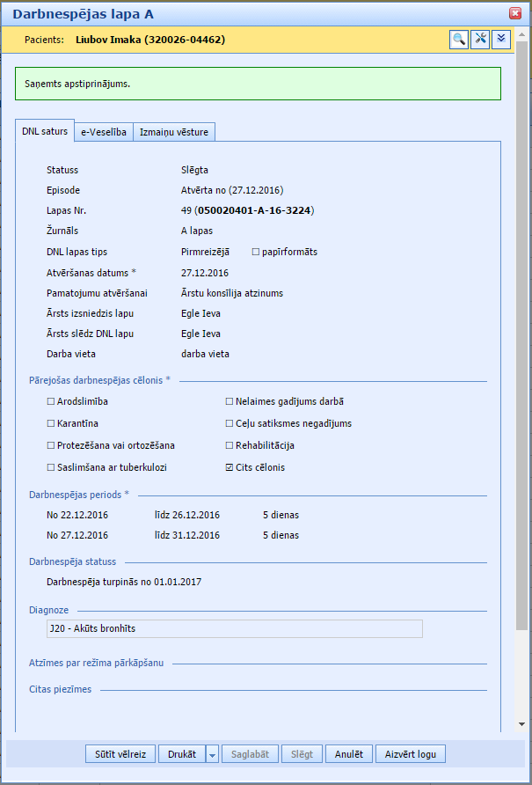Select Saslimšana ar tuberkulozi checkbox

pos(51,468)
